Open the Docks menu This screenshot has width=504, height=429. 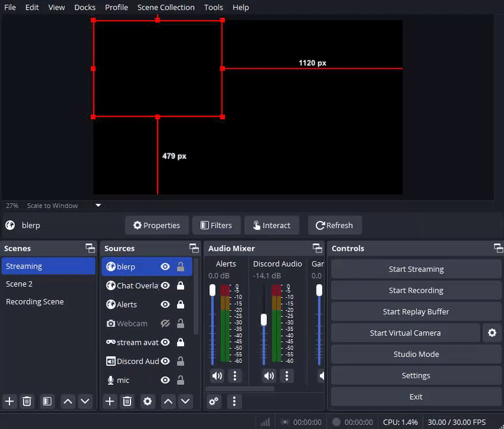85,7
